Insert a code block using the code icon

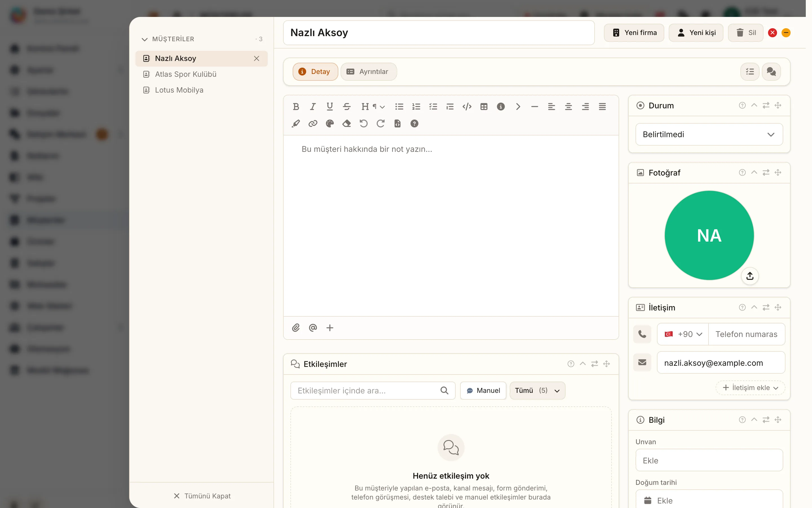tap(467, 106)
